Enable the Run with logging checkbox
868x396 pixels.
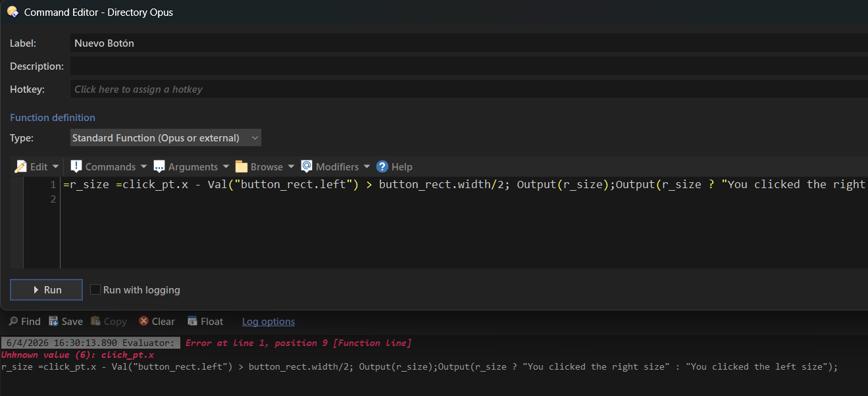point(95,289)
